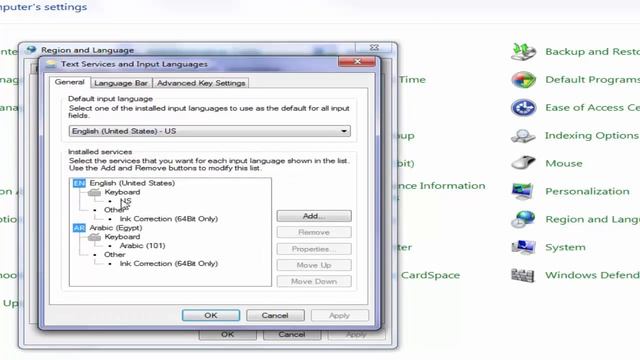Image resolution: width=640 pixels, height=360 pixels.
Task: Select Arabic (Egypt) tree entry
Action: click(x=116, y=228)
